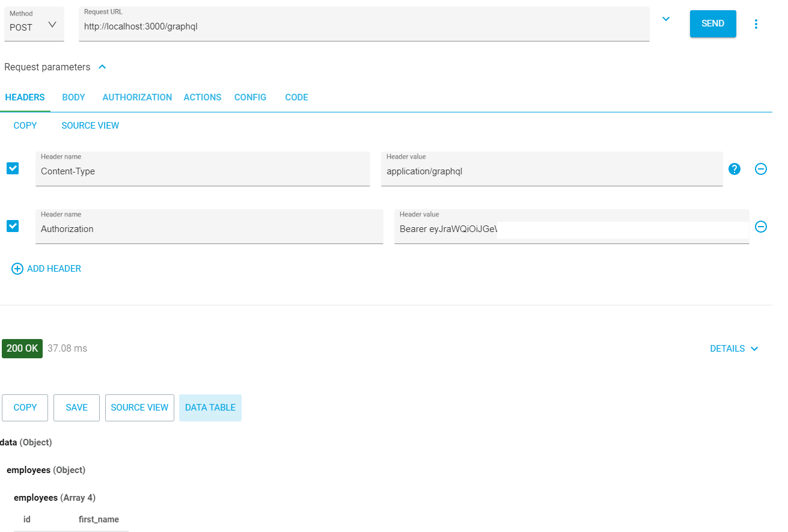Remove the Content-Type header with minus icon

click(760, 169)
